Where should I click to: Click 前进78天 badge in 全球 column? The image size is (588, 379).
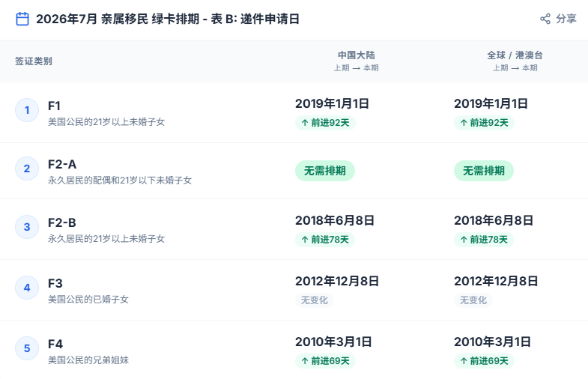[484, 240]
